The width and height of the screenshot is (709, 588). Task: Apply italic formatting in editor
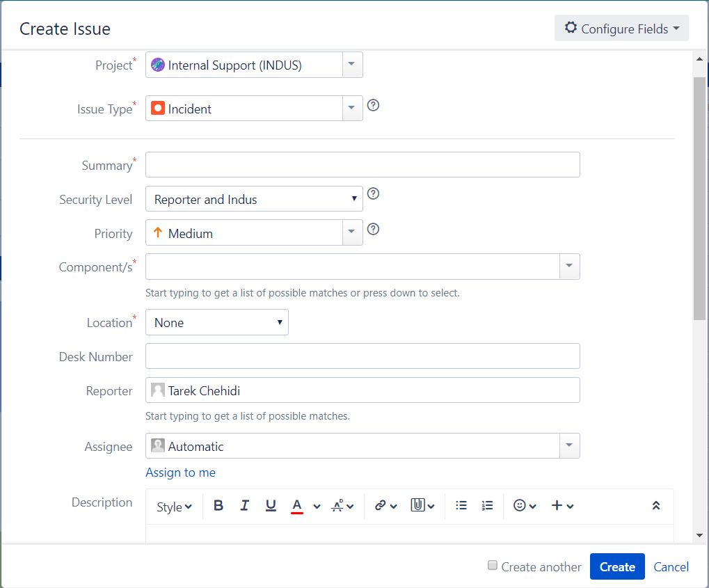point(244,506)
